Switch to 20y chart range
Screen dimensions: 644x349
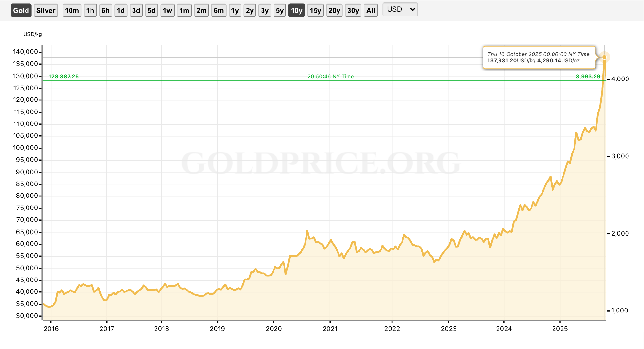click(x=334, y=10)
